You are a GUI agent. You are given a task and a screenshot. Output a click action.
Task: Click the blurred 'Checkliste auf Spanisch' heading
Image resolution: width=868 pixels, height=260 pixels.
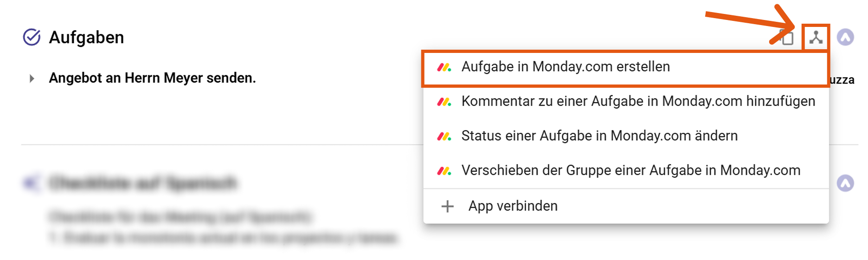143,183
